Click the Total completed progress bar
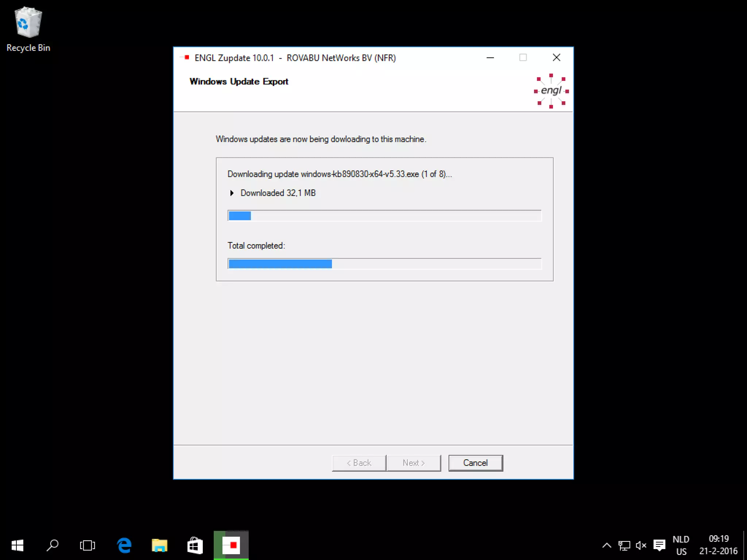This screenshot has height=560, width=747. pyautogui.click(x=384, y=264)
